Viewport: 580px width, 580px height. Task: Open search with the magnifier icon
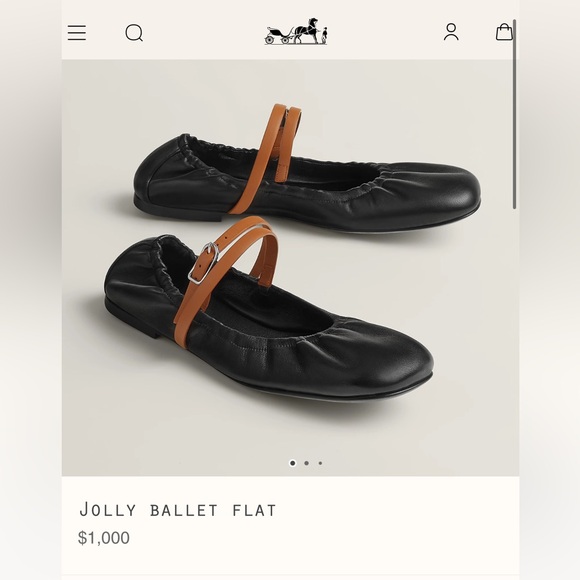coord(134,33)
